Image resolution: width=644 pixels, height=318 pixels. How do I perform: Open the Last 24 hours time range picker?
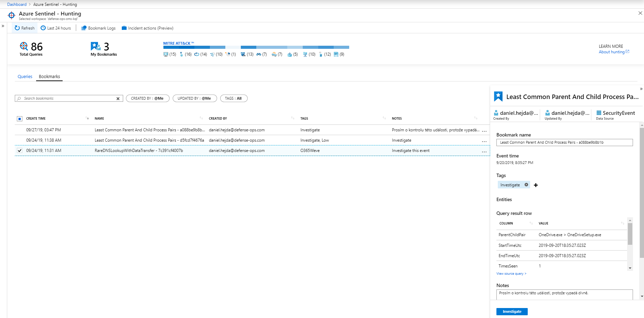(x=56, y=28)
